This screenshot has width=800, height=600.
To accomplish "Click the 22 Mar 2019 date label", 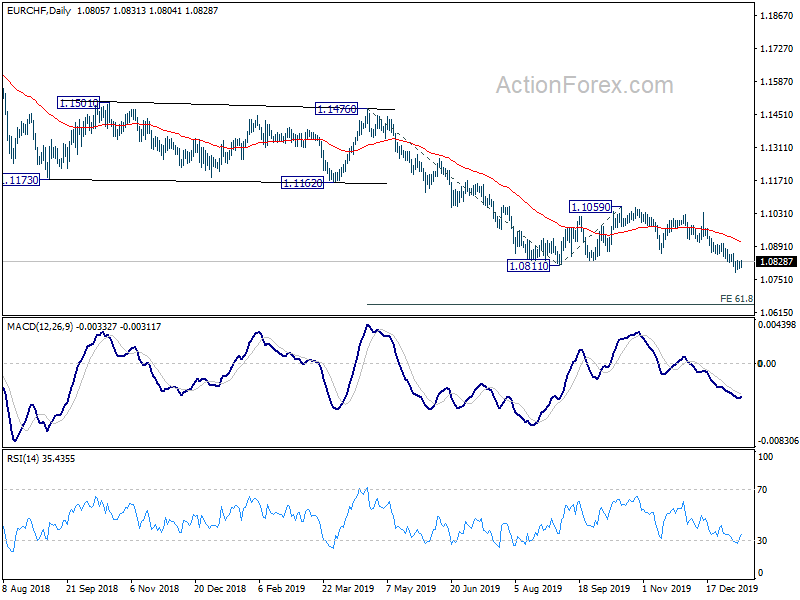I will [348, 588].
